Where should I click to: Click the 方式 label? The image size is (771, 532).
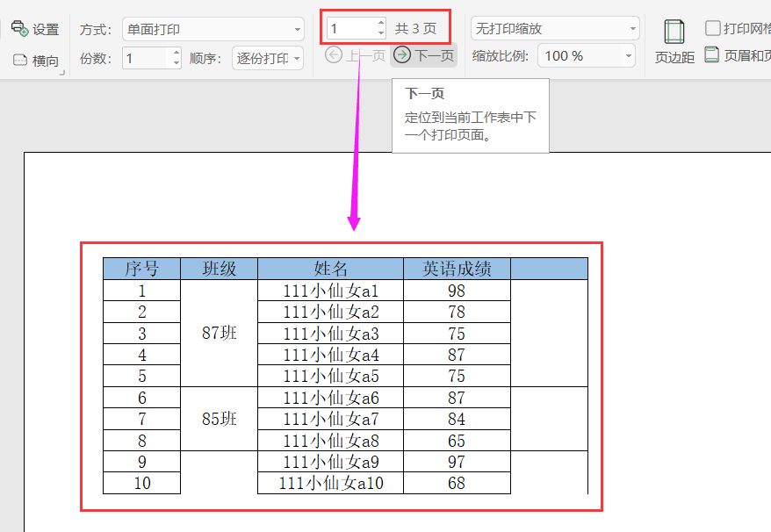point(96,30)
